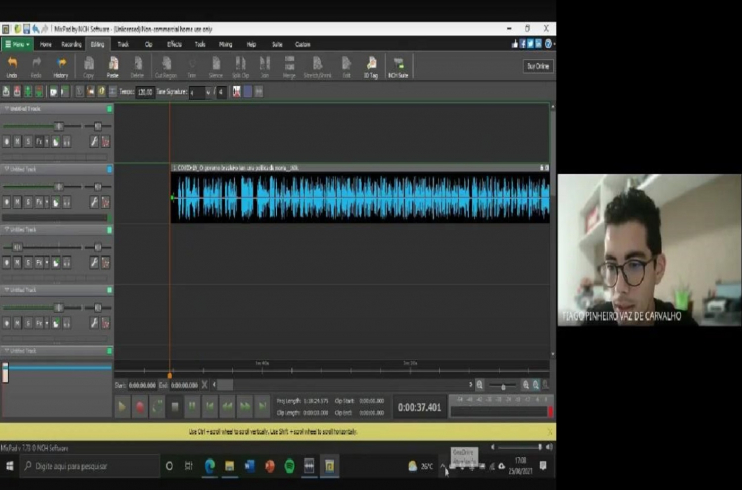Select the Join tool
The width and height of the screenshot is (742, 490).
[265, 67]
